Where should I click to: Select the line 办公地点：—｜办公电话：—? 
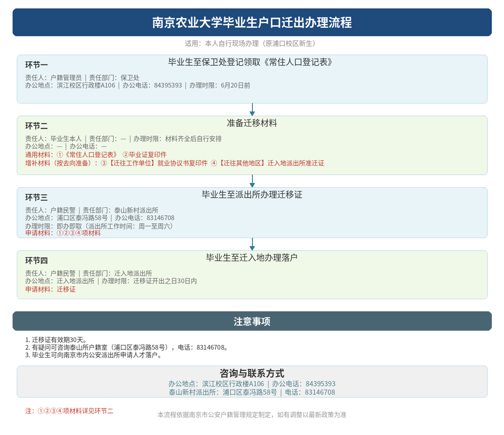(x=66, y=146)
